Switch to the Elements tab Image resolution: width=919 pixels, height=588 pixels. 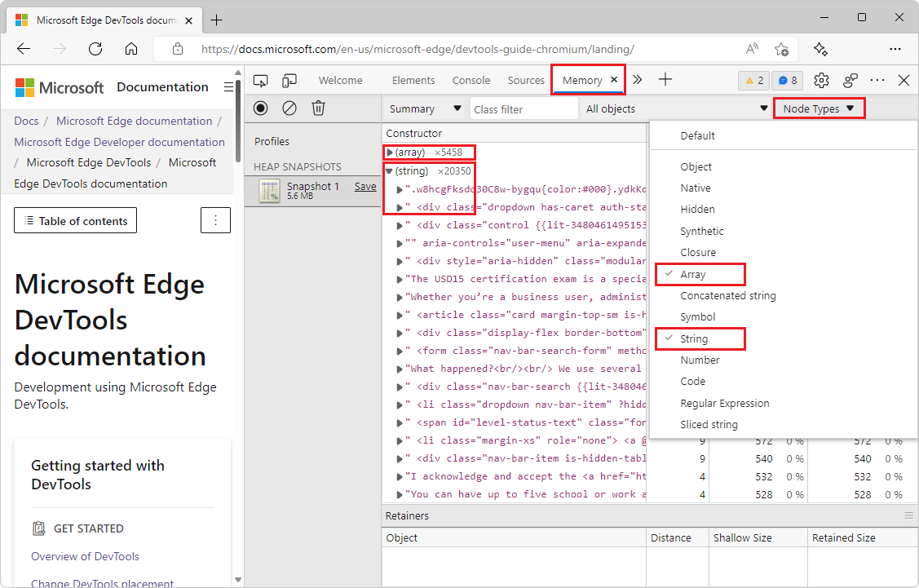pos(413,80)
